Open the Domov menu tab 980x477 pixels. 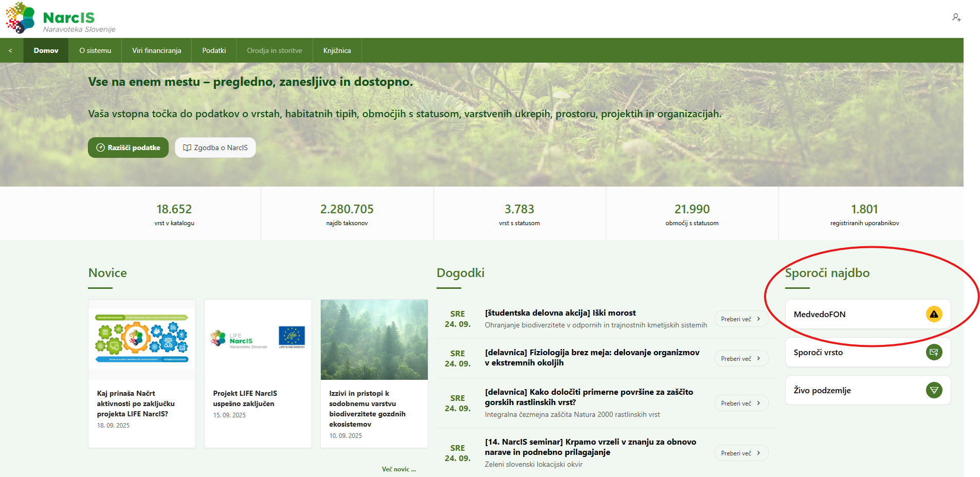pos(46,50)
